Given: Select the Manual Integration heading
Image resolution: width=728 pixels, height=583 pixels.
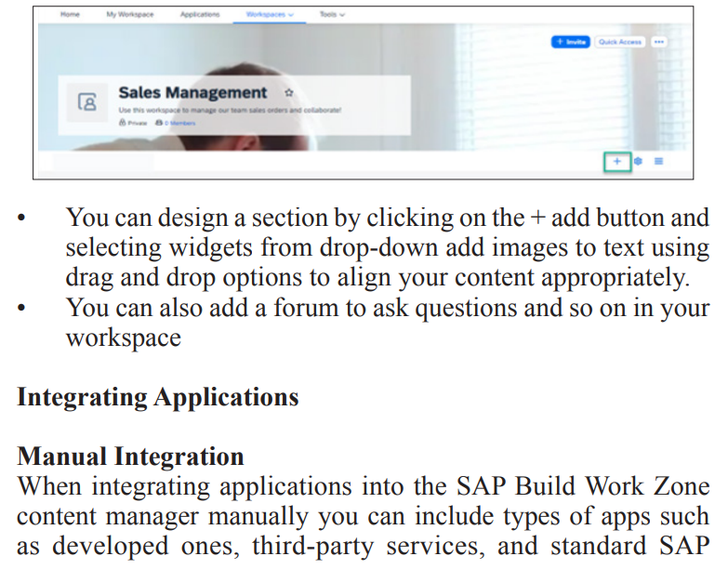Looking at the screenshot, I should click(130, 456).
